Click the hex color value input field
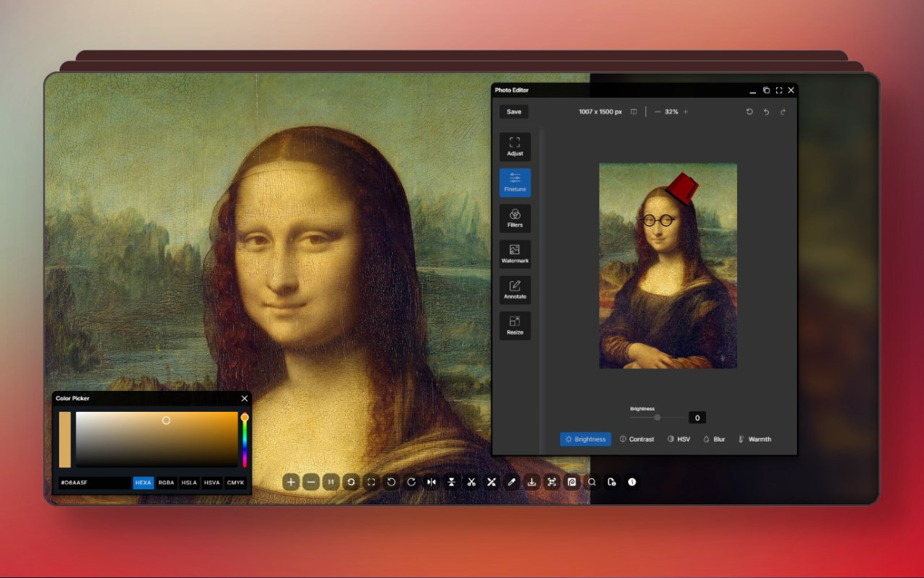This screenshot has height=578, width=924. click(x=94, y=483)
